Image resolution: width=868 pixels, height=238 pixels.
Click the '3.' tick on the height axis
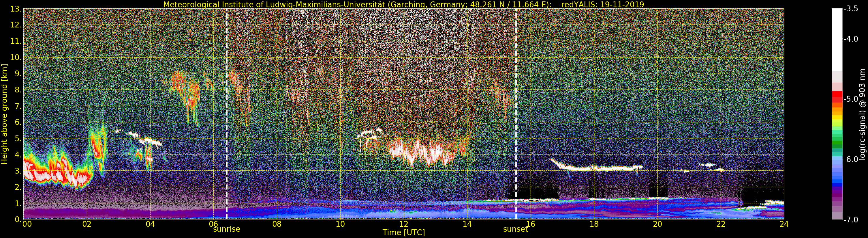click(x=18, y=171)
